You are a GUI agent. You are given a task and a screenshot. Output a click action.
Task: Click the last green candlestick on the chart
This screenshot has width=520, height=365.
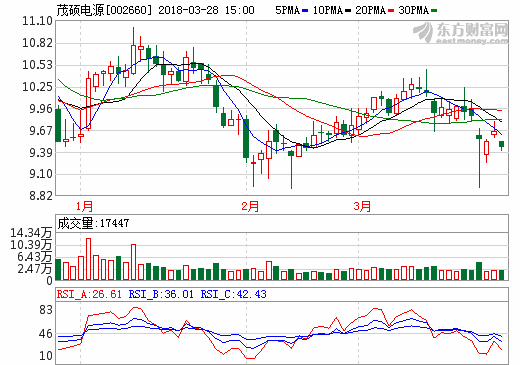pos(501,144)
